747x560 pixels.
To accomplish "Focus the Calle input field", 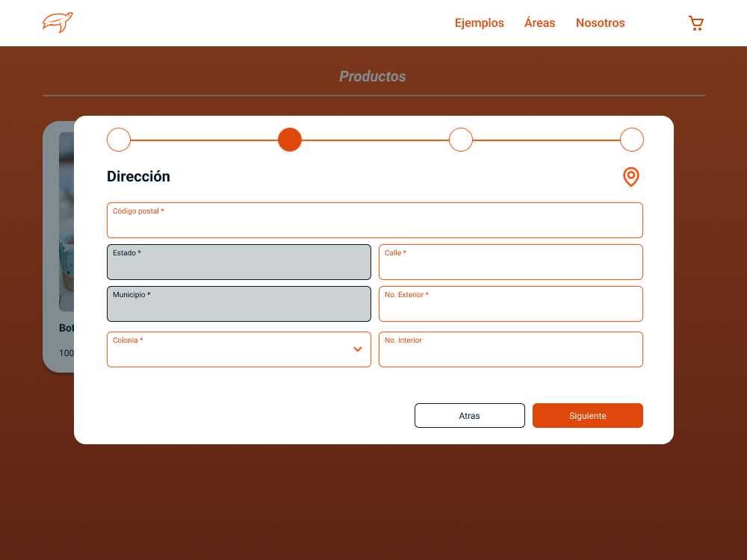I will (x=511, y=262).
